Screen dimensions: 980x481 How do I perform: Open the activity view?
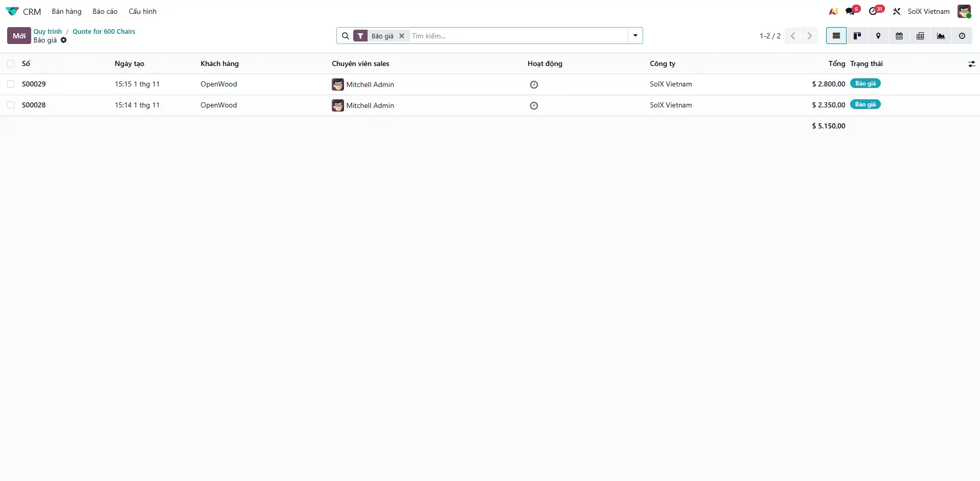point(962,36)
